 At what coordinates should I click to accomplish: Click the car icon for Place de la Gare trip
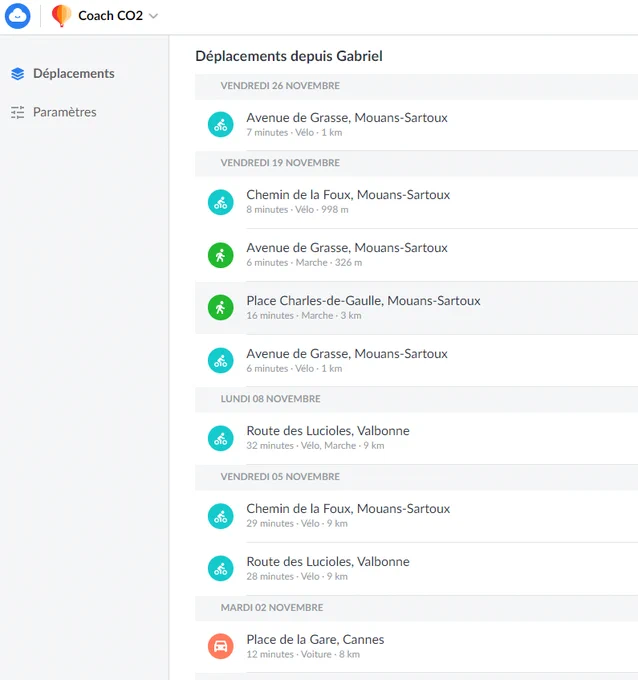click(x=221, y=646)
